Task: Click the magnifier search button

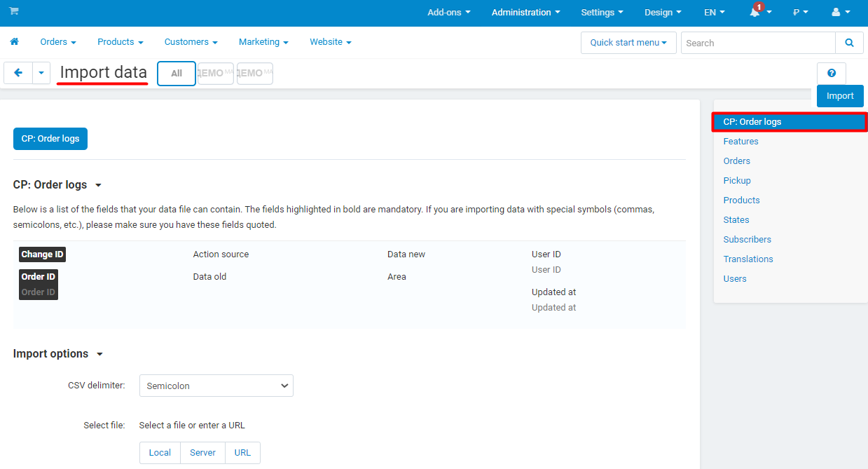Action: pos(850,43)
